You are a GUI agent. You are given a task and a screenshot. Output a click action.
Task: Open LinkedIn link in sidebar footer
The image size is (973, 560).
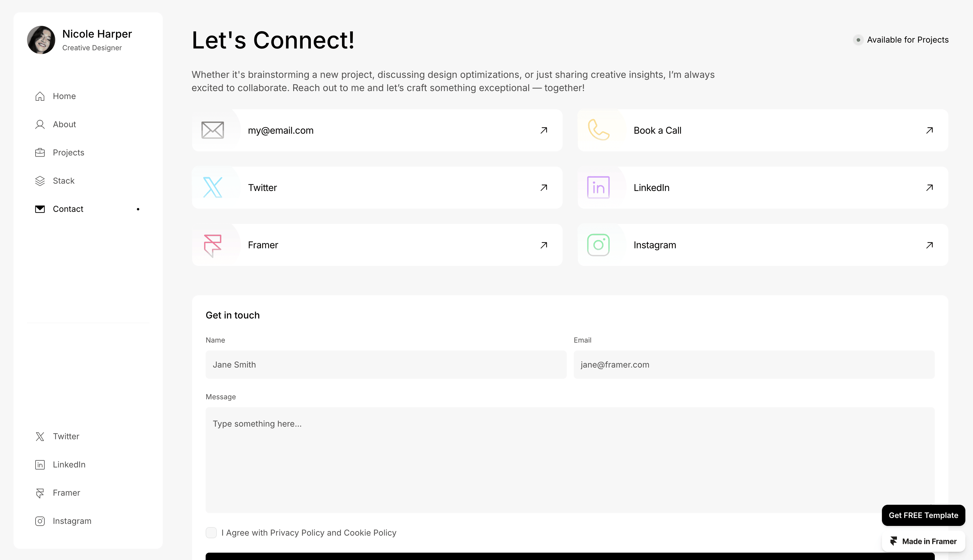coord(69,465)
